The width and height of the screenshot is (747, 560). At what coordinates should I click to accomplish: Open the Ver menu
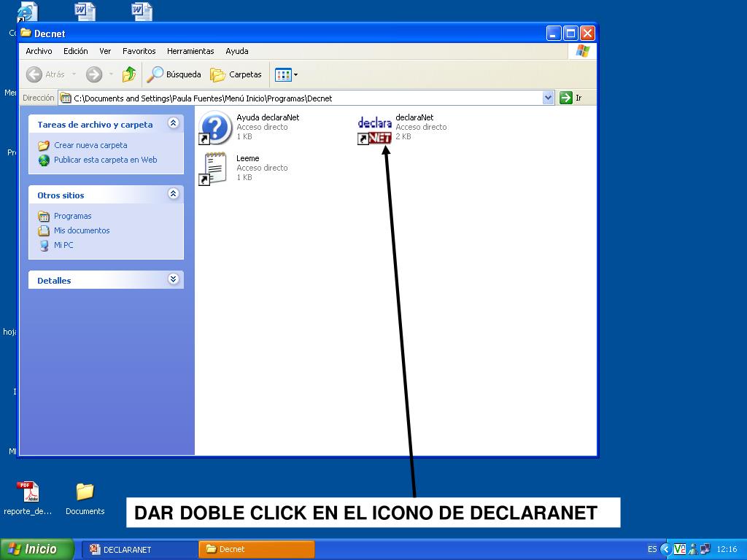tap(105, 51)
